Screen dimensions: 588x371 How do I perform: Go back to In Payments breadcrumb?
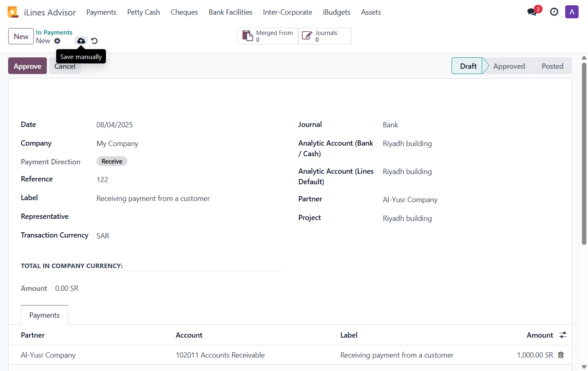54,32
